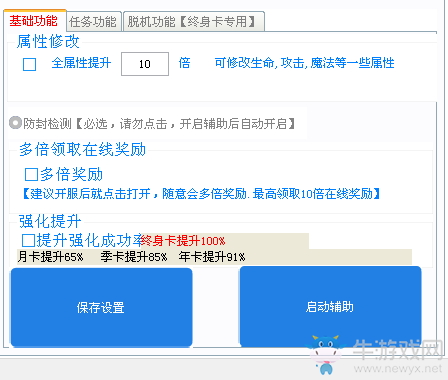Click the 季卡提升85% text
The height and width of the screenshot is (380, 448).
(x=133, y=257)
